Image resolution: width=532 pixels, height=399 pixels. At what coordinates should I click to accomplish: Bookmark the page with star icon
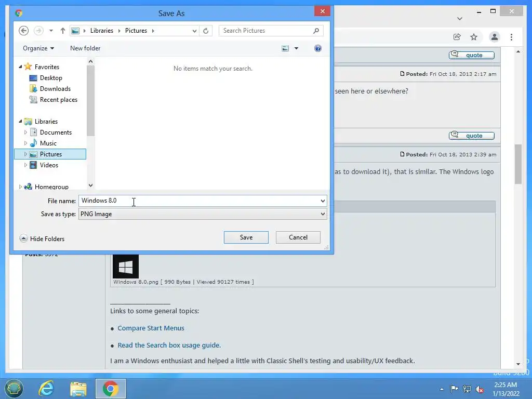[474, 37]
